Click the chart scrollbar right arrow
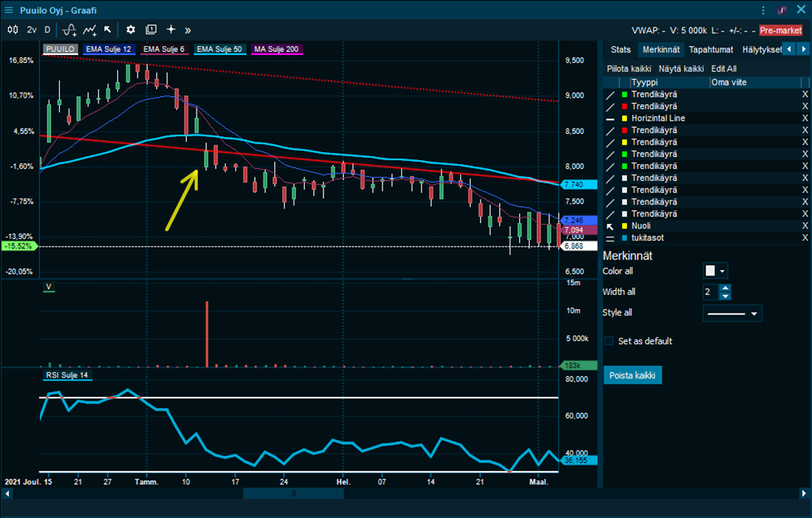 coord(803,494)
